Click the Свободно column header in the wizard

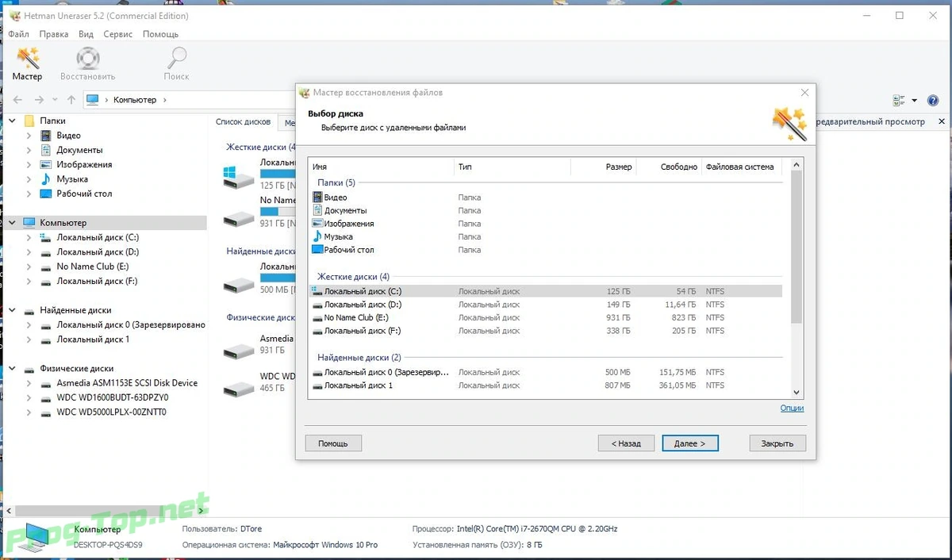point(670,167)
